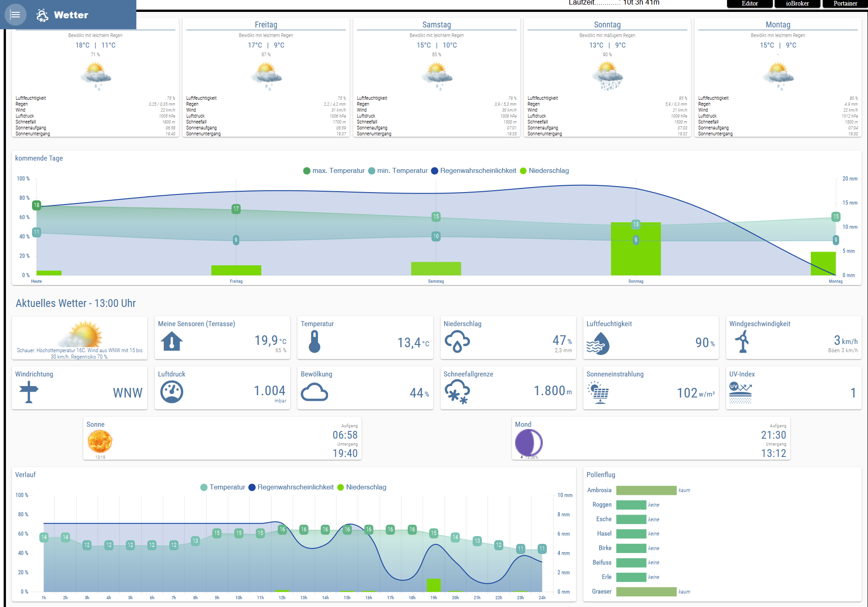Click the Birke pollen level bar
The image size is (868, 607).
[x=631, y=548]
